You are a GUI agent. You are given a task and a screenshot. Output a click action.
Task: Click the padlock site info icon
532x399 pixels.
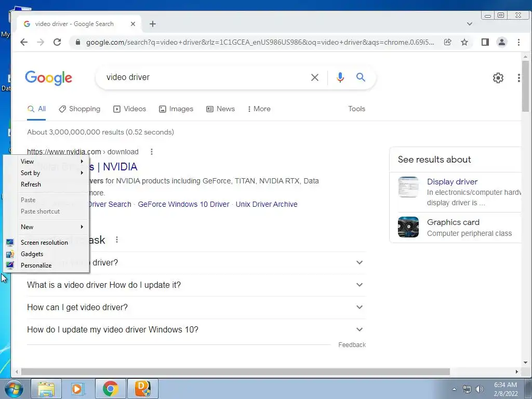(x=78, y=42)
